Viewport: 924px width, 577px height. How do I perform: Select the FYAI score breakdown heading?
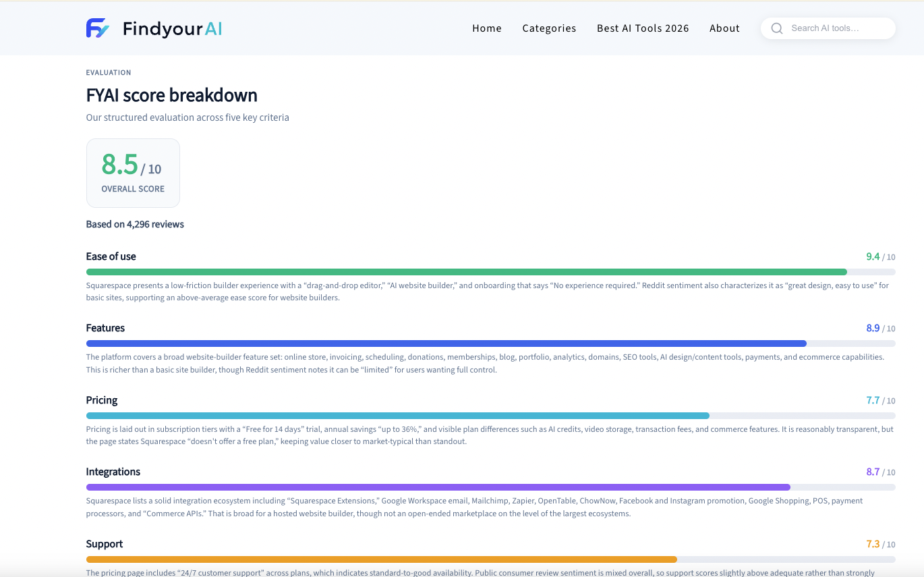172,95
